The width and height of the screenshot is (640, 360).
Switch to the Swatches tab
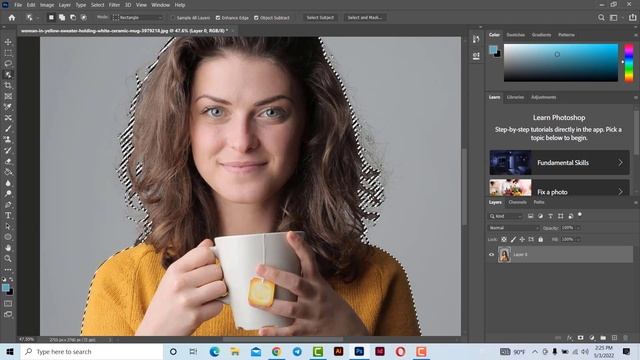click(516, 35)
